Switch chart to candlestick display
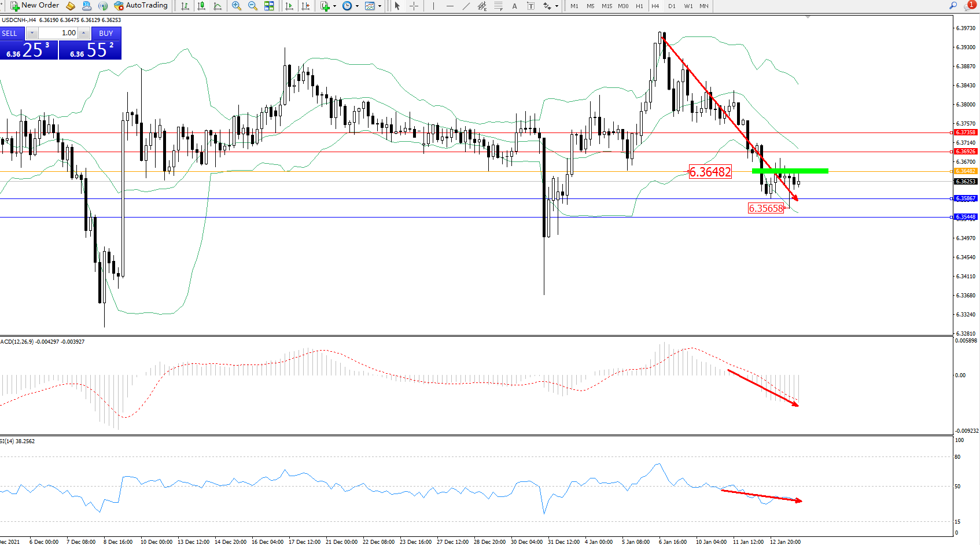This screenshot has width=980, height=545. coord(201,6)
